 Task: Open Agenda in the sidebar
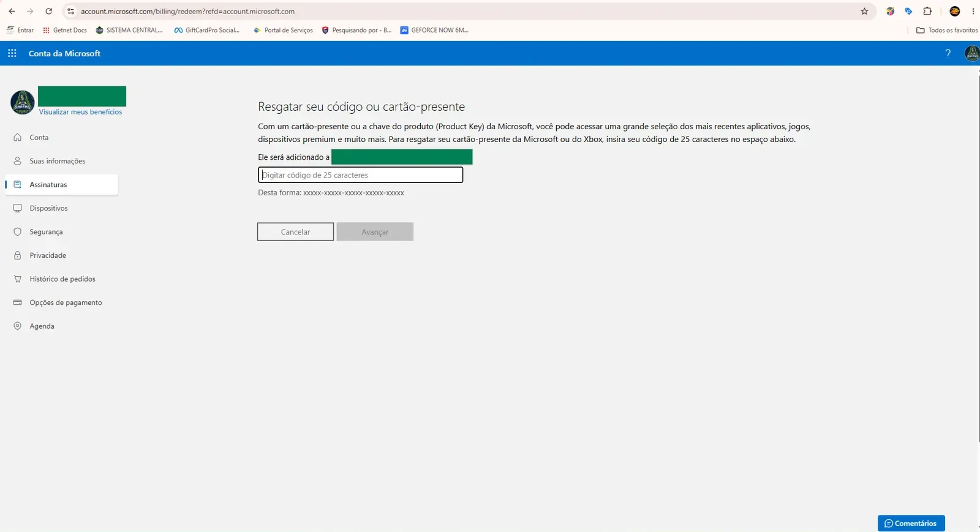click(61, 326)
